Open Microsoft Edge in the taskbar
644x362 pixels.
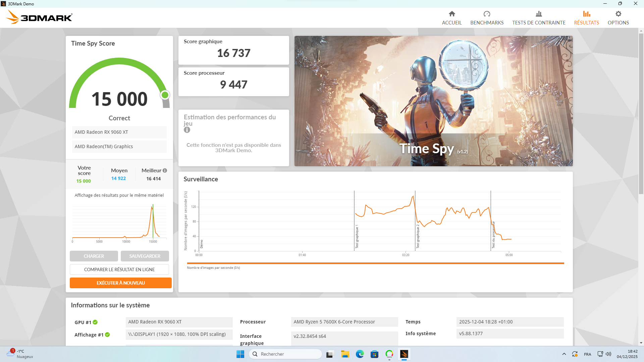[x=360, y=354]
